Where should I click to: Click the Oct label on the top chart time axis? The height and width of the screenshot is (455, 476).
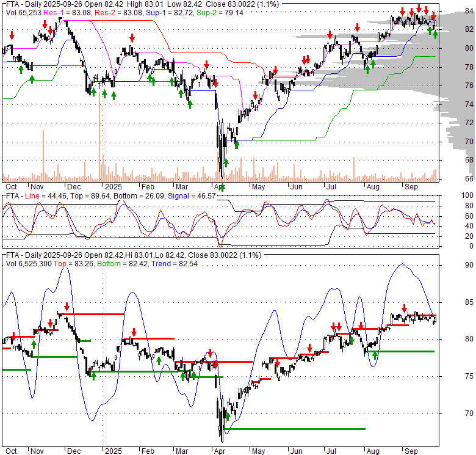[x=11, y=187]
